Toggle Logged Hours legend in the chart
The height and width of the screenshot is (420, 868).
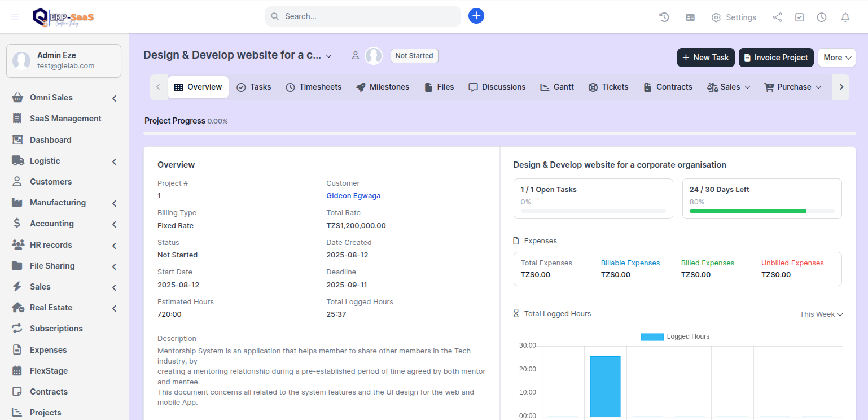pyautogui.click(x=674, y=336)
